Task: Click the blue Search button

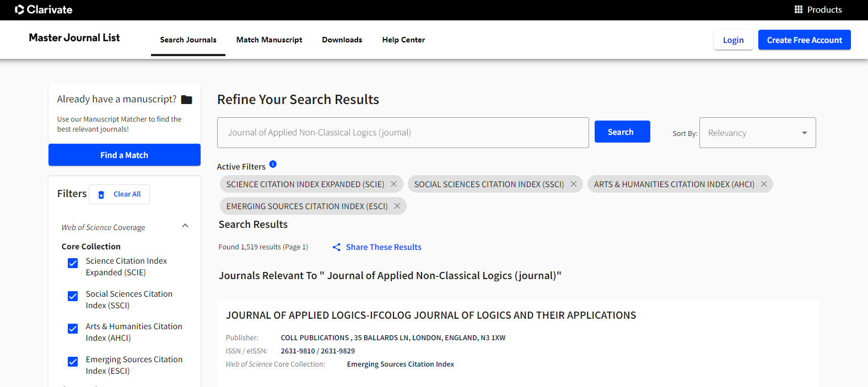Action: [622, 132]
